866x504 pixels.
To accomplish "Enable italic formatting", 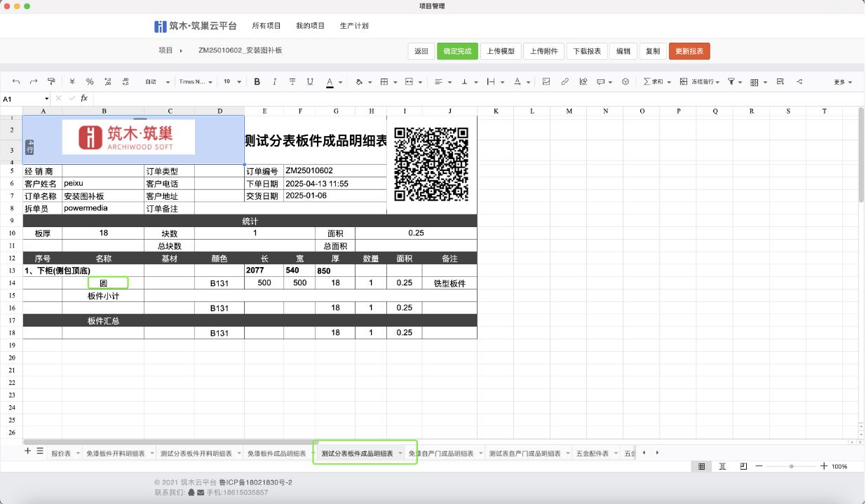I will (x=274, y=81).
